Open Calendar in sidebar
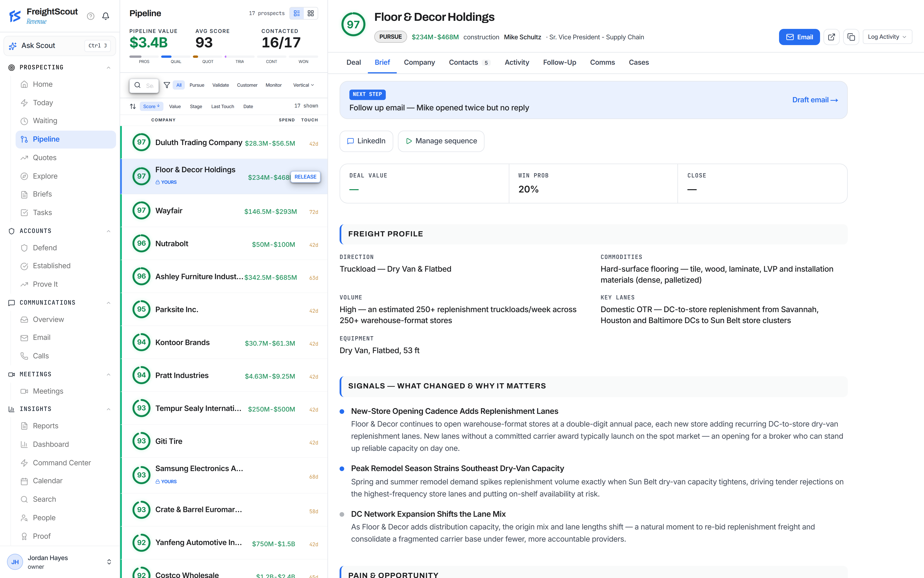924x578 pixels. pyautogui.click(x=66, y=481)
